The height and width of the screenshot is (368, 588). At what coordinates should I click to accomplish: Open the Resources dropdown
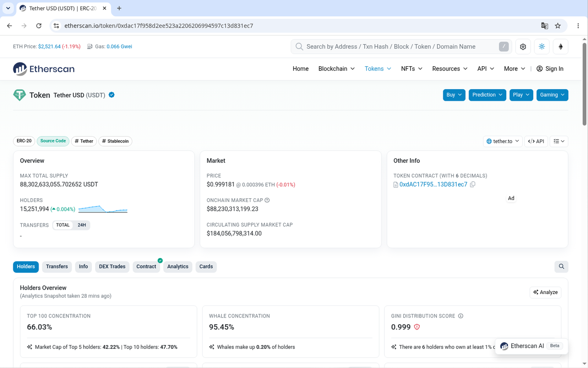click(450, 69)
